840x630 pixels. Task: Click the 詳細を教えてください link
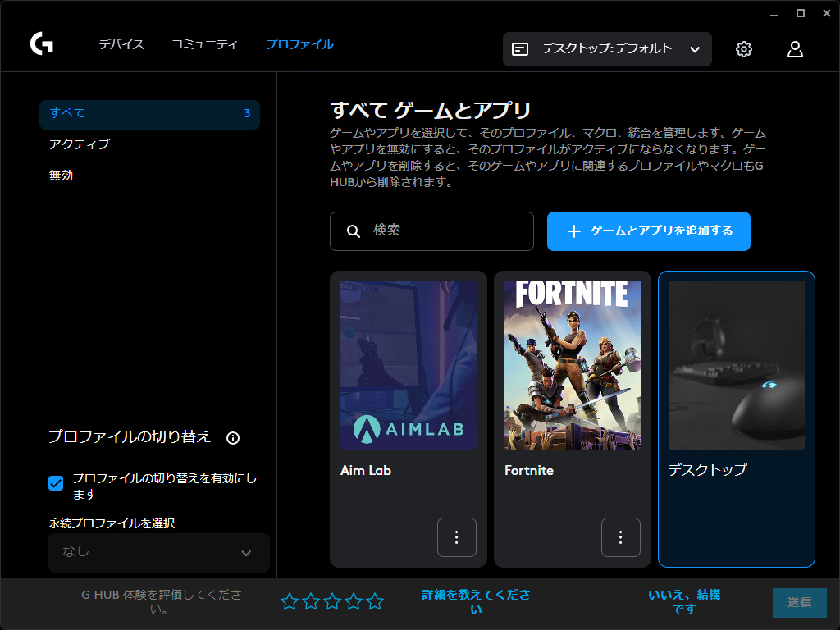(476, 602)
